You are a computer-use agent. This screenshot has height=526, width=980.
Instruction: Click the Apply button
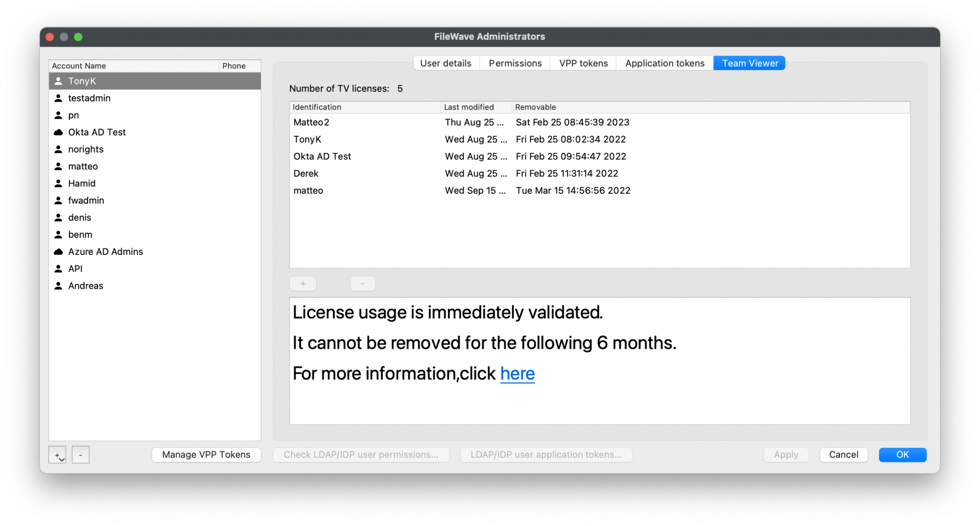(x=786, y=455)
